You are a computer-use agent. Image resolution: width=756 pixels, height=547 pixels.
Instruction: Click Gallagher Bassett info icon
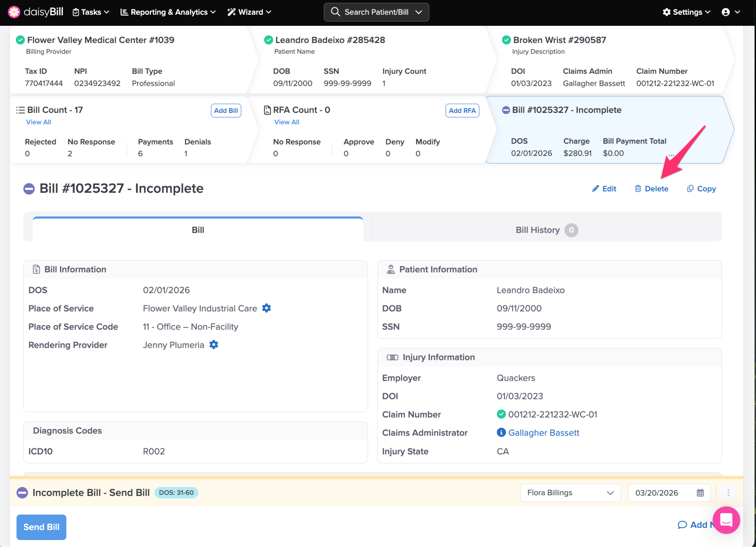click(501, 432)
